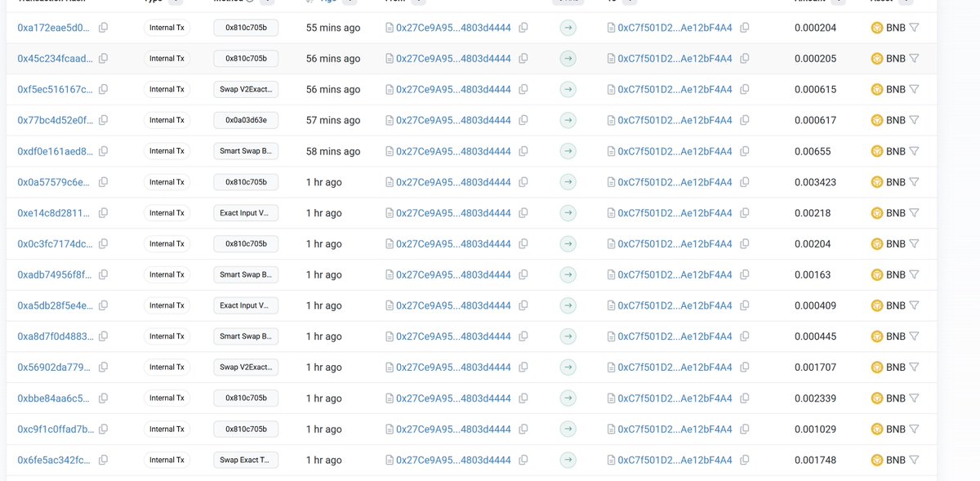Click Swap V2Exact... badge on 0xf5ec516167c row
Image resolution: width=980 pixels, height=481 pixels.
246,89
